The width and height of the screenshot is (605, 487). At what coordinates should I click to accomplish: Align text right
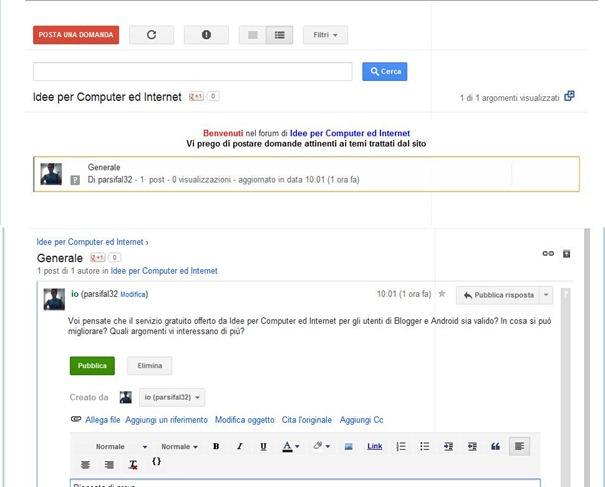(109, 464)
